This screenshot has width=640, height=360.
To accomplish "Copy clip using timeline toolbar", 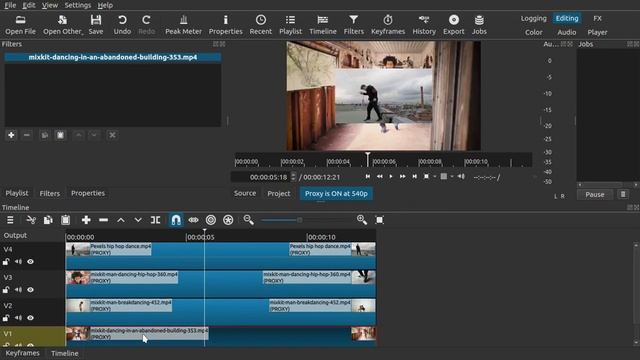I will point(48,220).
